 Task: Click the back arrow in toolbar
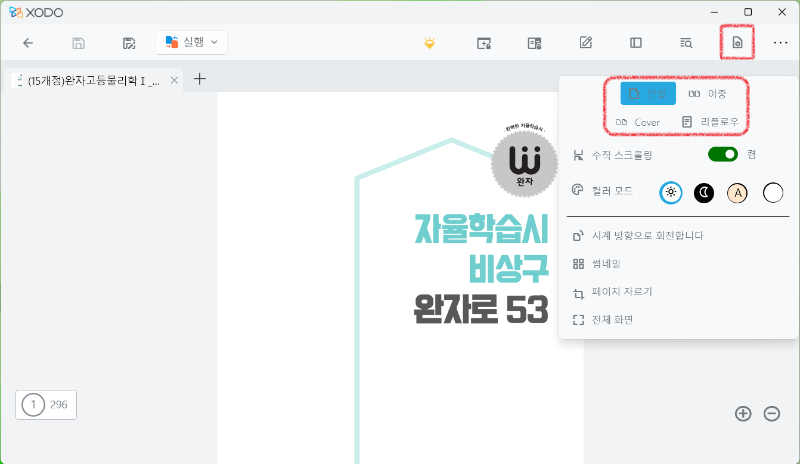point(28,43)
